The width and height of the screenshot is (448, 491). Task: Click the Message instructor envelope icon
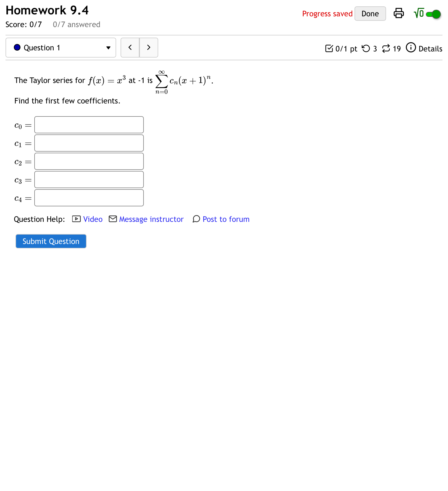[113, 219]
